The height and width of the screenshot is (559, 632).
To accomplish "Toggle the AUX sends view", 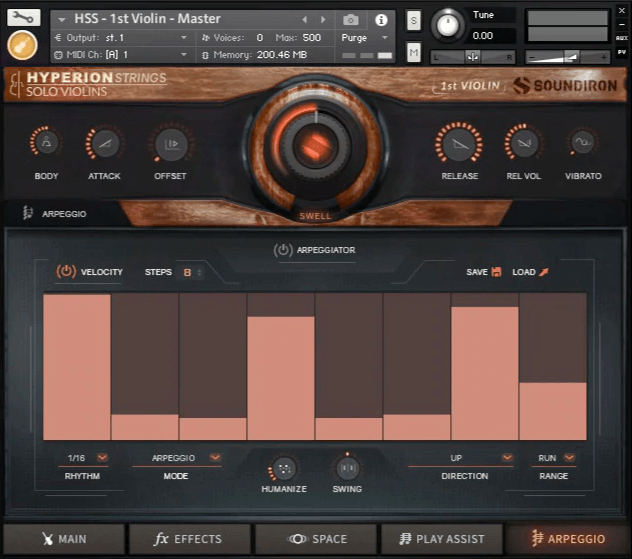I will pyautogui.click(x=622, y=38).
